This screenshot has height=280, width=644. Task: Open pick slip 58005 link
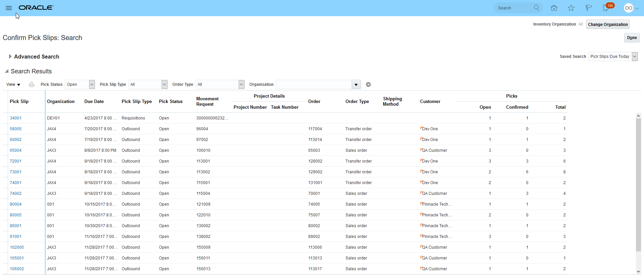point(15,129)
